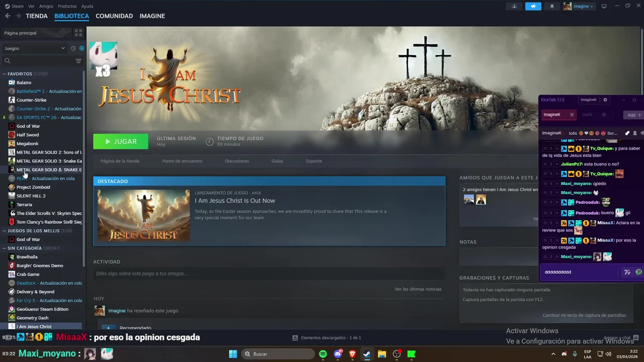Screen dimensions: 644x362
Task: Close the ImagineK chatroom tab in KickTalk
Action: tap(572, 115)
